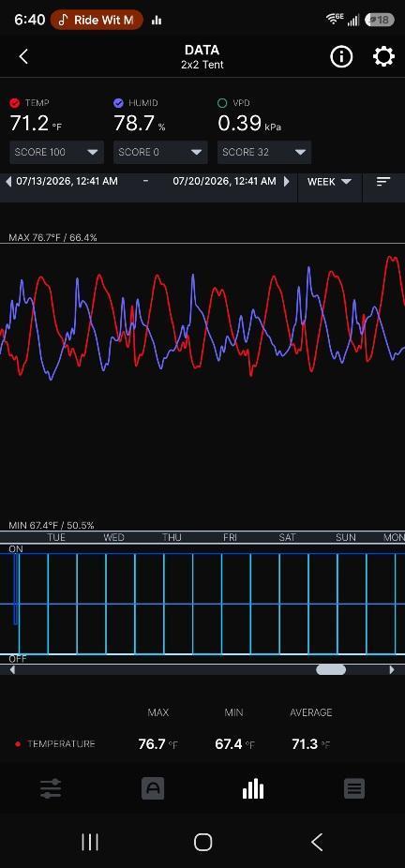Enable the VPD series checkbox
The image size is (405, 868).
coord(222,103)
